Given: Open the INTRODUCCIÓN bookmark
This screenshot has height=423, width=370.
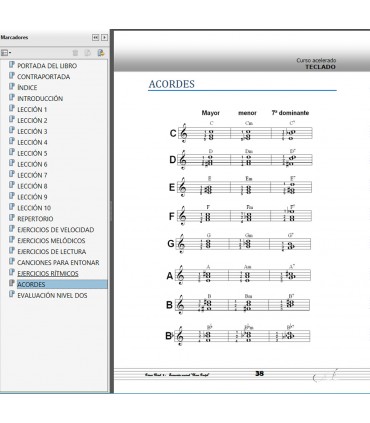Looking at the screenshot, I should [x=40, y=98].
